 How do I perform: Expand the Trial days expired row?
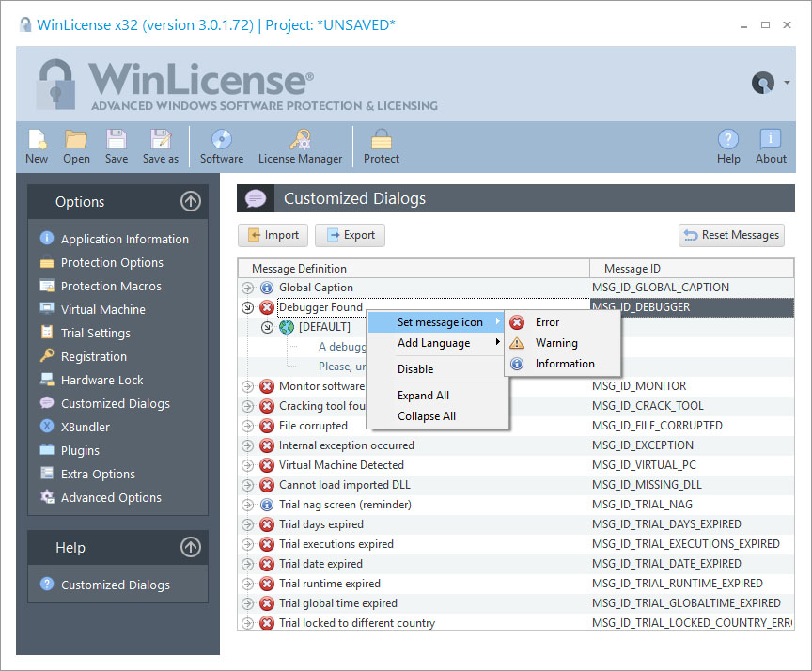[247, 524]
